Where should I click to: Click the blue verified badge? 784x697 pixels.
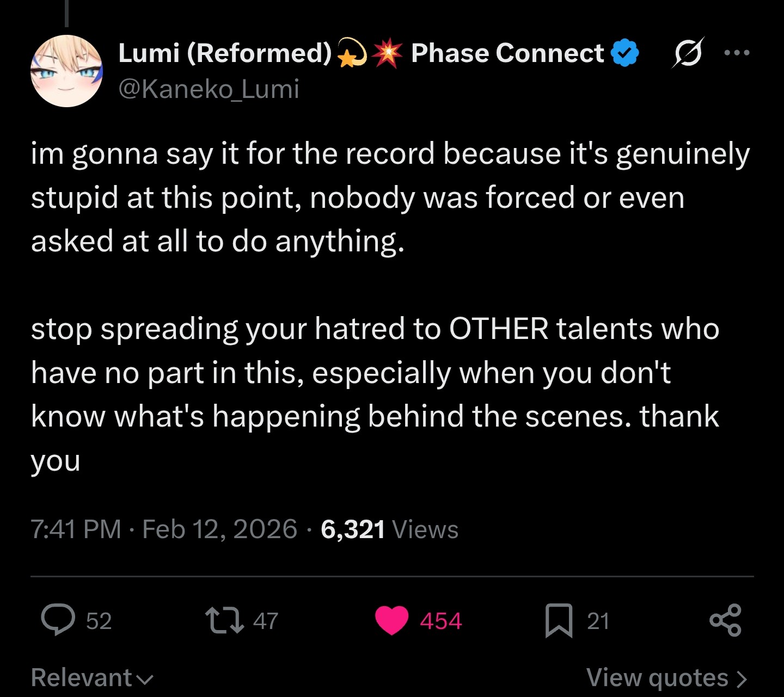click(x=624, y=53)
